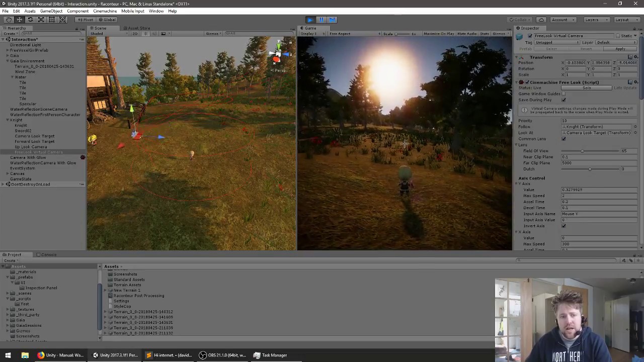Open Scene view Gizmos dropdown

[x=213, y=34]
